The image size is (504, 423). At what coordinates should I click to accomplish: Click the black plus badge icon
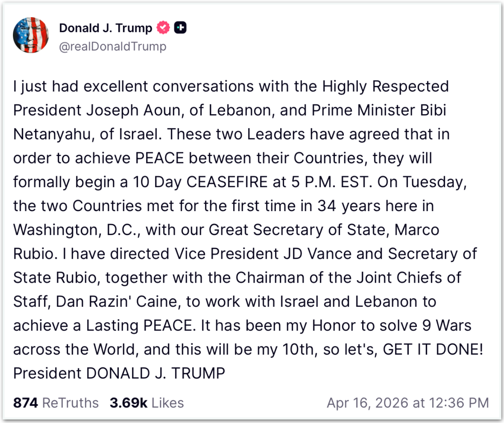pyautogui.click(x=180, y=28)
